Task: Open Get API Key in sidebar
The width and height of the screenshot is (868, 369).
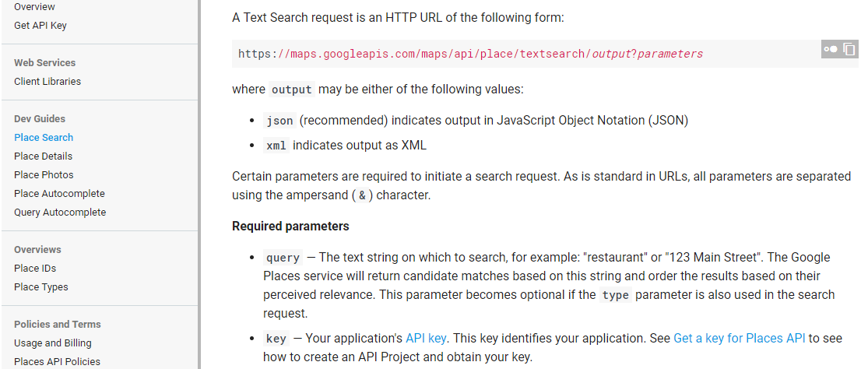Action: (40, 26)
